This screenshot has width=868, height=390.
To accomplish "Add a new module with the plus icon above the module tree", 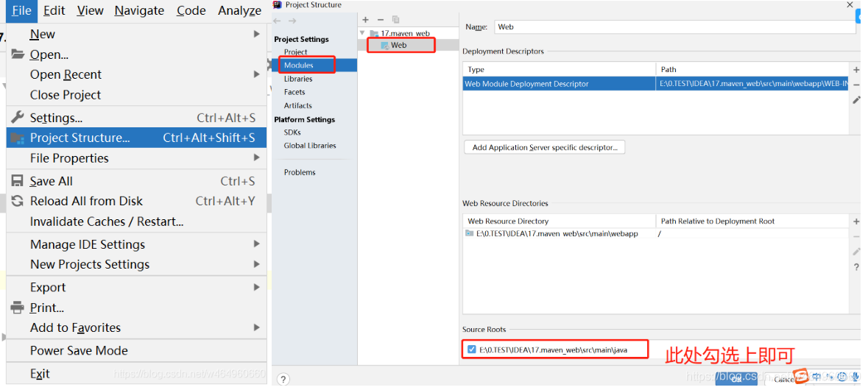I will (x=365, y=20).
